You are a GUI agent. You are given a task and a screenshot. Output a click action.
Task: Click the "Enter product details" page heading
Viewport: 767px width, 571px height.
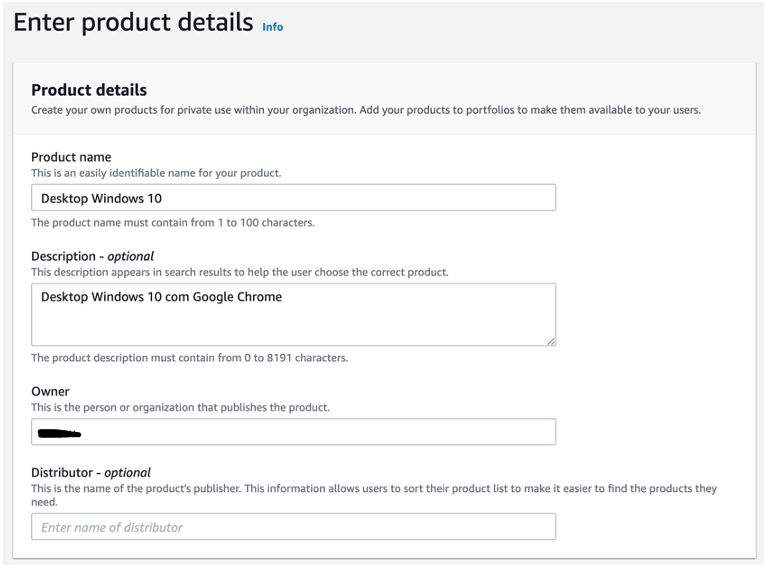(x=133, y=22)
